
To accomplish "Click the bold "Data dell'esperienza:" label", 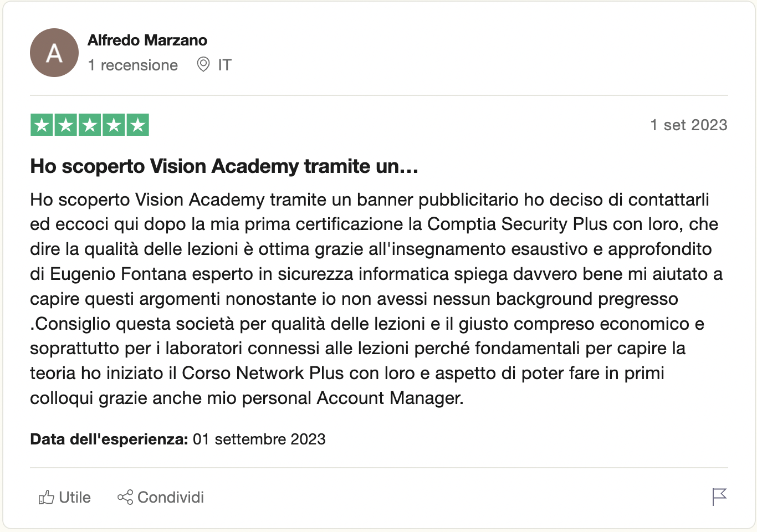I will [109, 439].
